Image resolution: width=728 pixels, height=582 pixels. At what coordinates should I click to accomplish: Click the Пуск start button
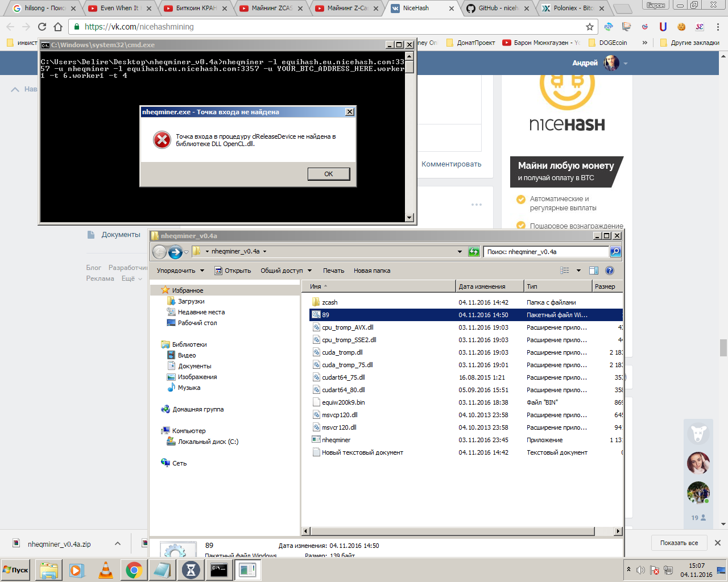point(16,570)
